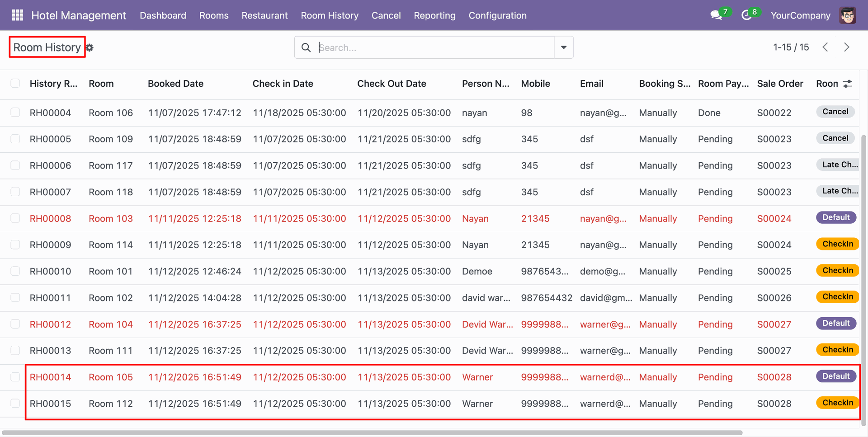Open the optional columns adjust icon
Image resolution: width=868 pixels, height=437 pixels.
[848, 84]
